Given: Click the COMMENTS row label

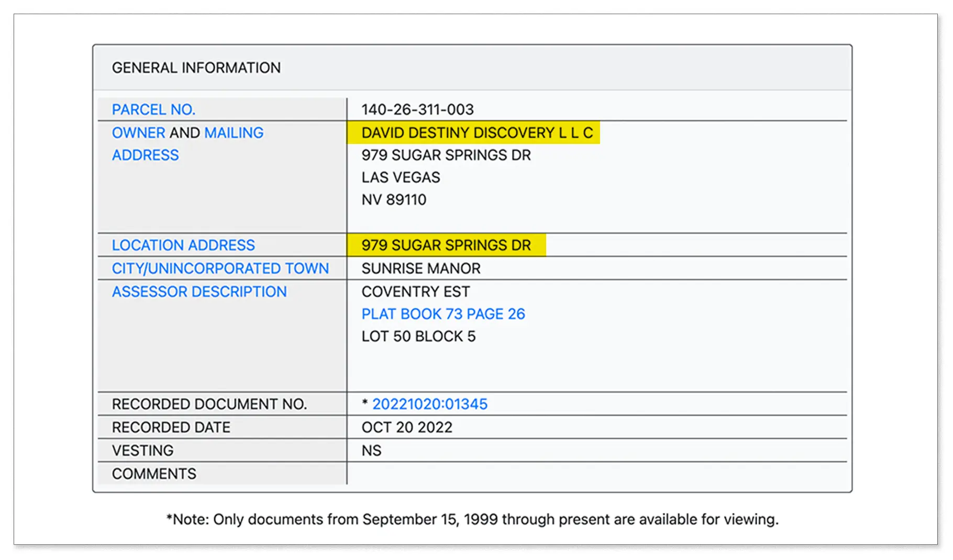Looking at the screenshot, I should pos(154,474).
